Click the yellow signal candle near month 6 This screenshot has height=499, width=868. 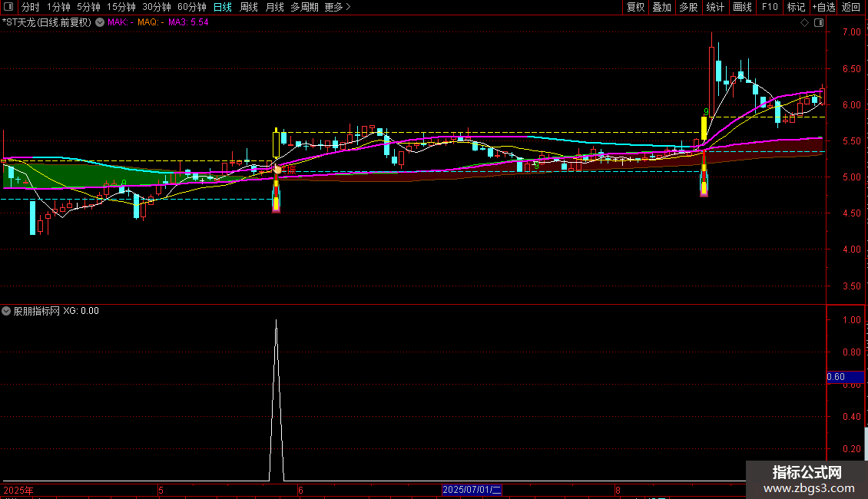tap(276, 145)
